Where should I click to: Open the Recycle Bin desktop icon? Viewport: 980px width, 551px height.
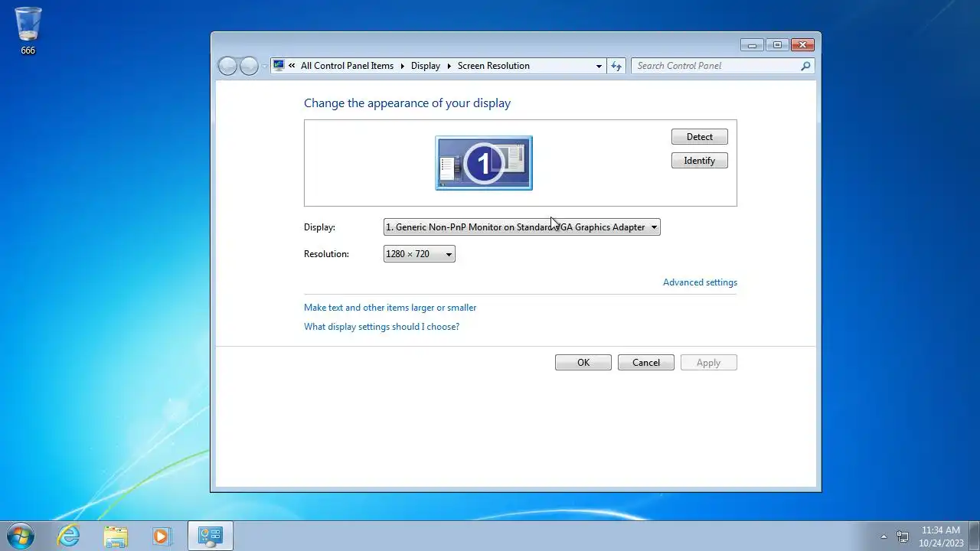coord(28,31)
